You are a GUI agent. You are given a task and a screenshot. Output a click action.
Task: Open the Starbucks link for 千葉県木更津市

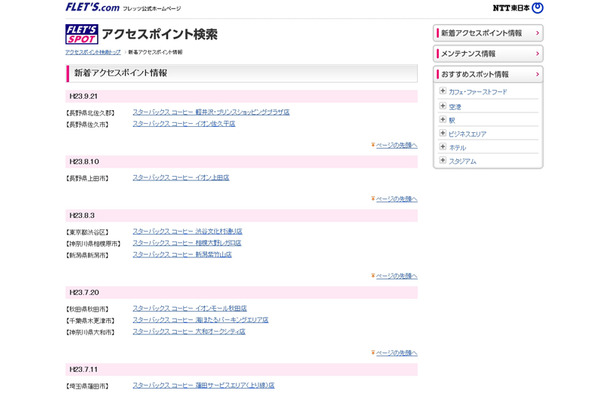coord(200,320)
